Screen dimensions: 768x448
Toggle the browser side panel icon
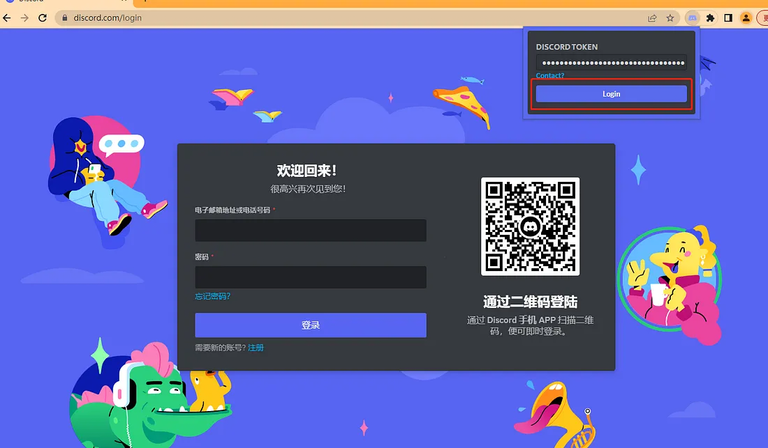(x=728, y=18)
